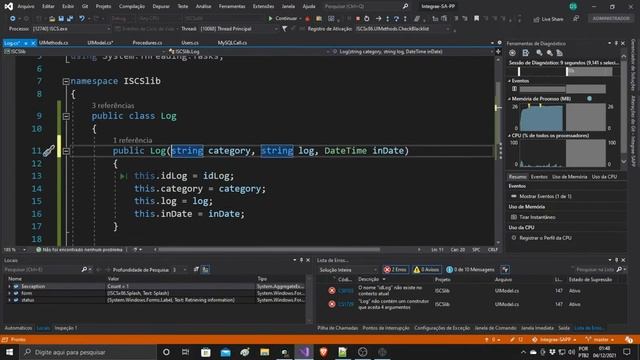Image resolution: width=640 pixels, height=360 pixels.
Task: Click the search magnifier in the title bar
Action: point(405,7)
